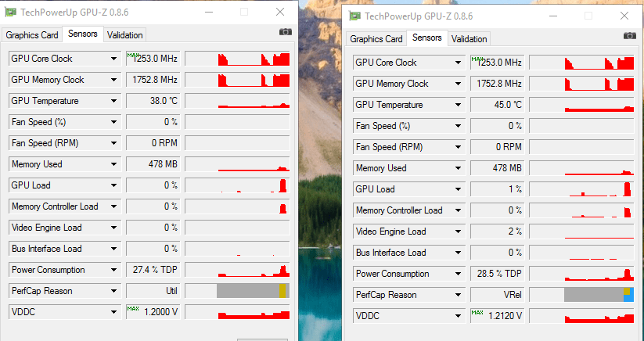Click the GPU-Z app icon in right window title bar
Image resolution: width=644 pixels, height=341 pixels.
tap(354, 16)
